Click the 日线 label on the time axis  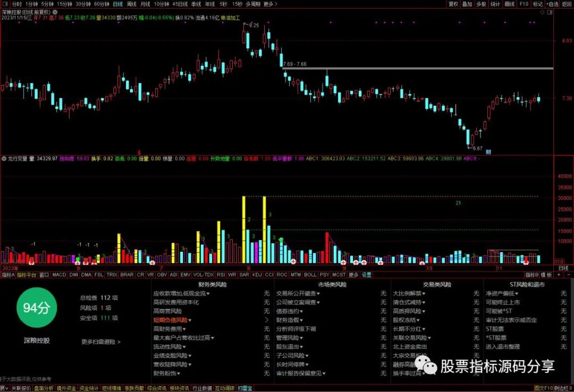pos(563,268)
